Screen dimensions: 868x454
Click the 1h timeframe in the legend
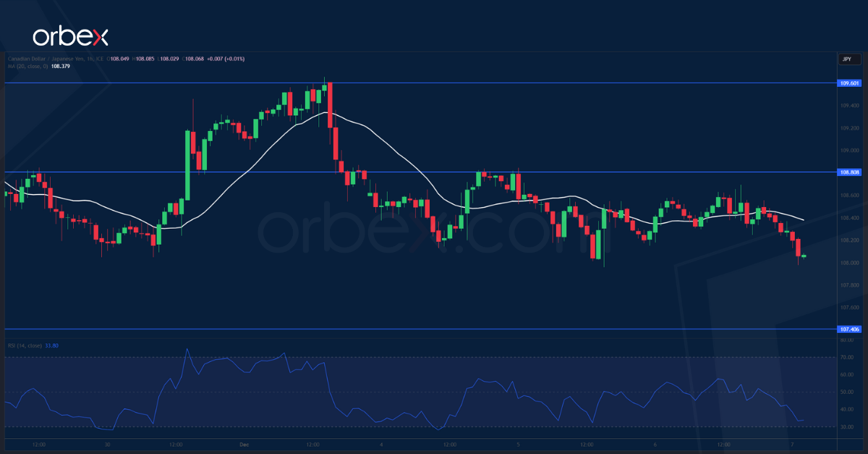90,59
